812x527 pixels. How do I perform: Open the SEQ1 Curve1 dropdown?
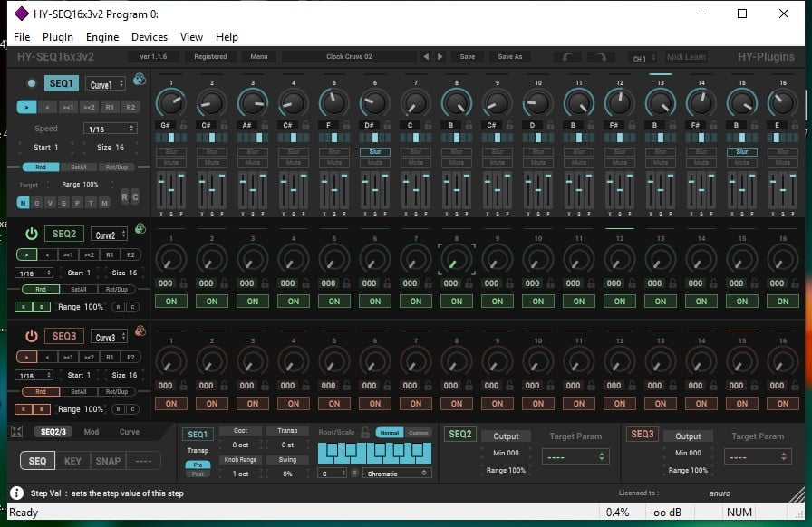[105, 84]
